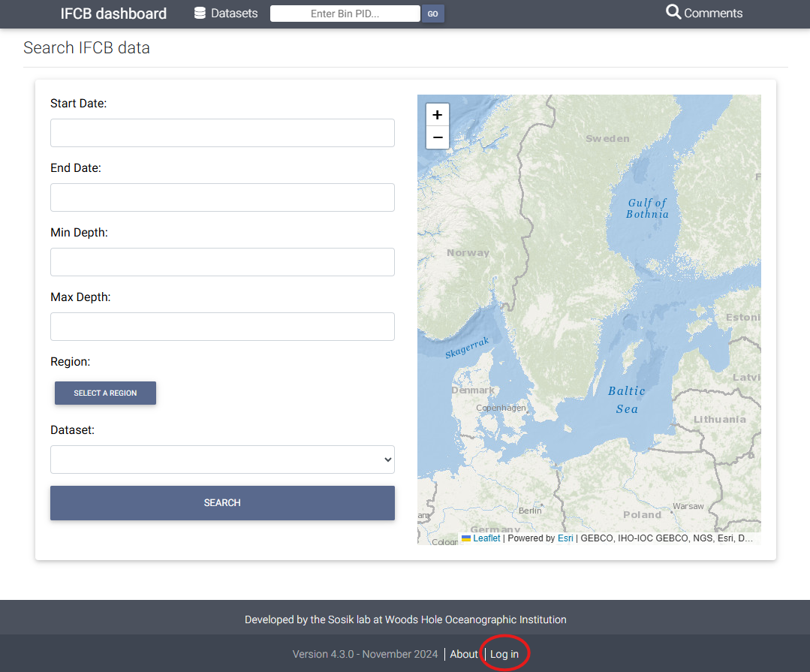Open the About page

[x=464, y=654]
